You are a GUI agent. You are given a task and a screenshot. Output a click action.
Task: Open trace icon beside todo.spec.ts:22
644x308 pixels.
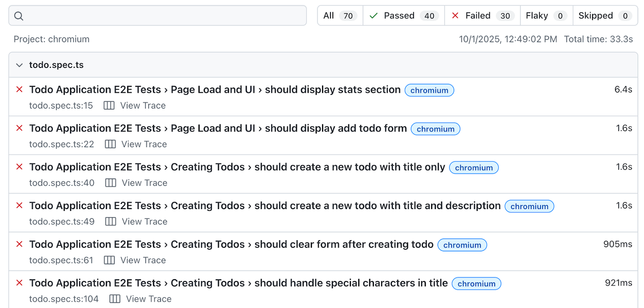point(110,144)
